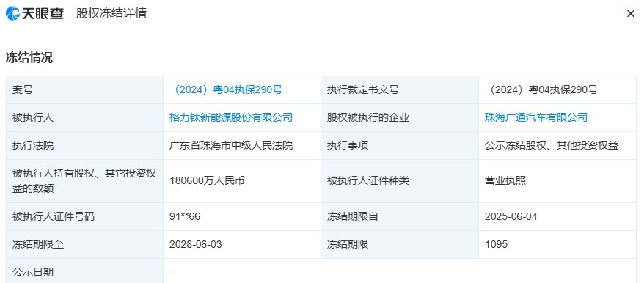Click the 冻结期限至 label cell

tap(84, 245)
